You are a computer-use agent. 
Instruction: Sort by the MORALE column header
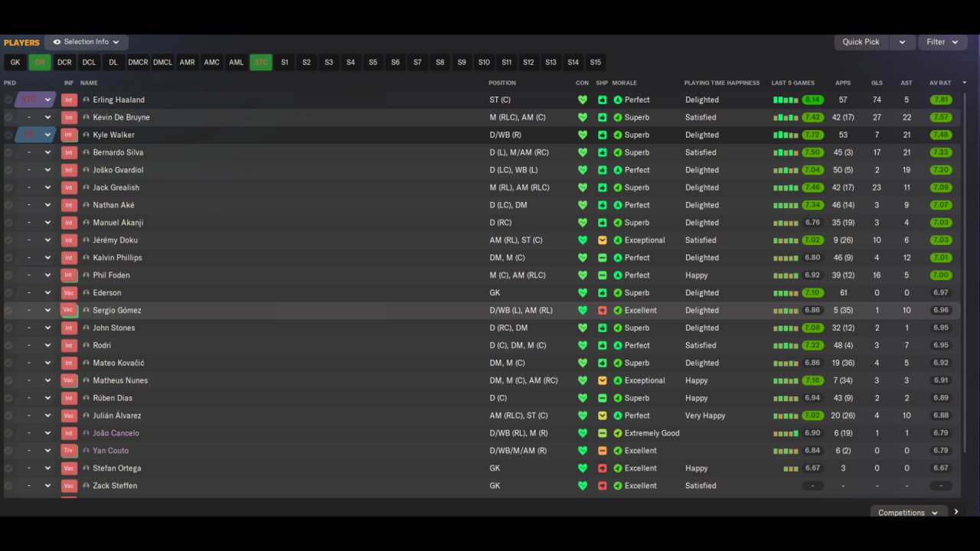tap(625, 83)
